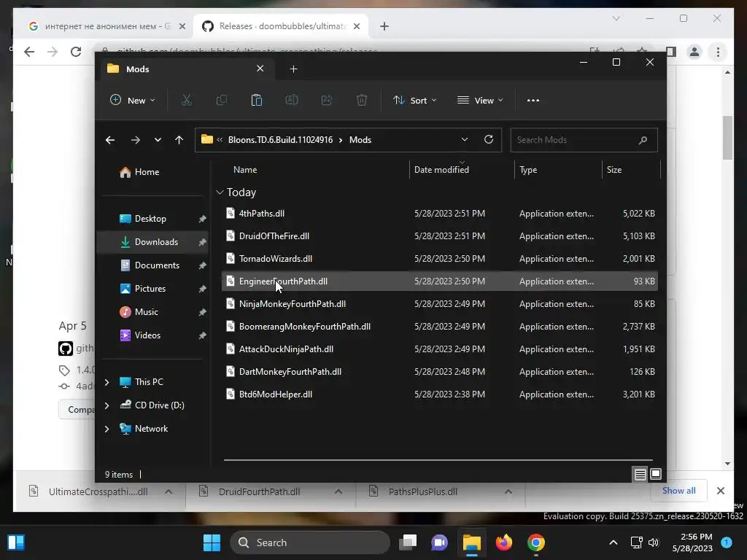Open the Sort options dropdown
This screenshot has height=560, width=747.
click(x=414, y=100)
